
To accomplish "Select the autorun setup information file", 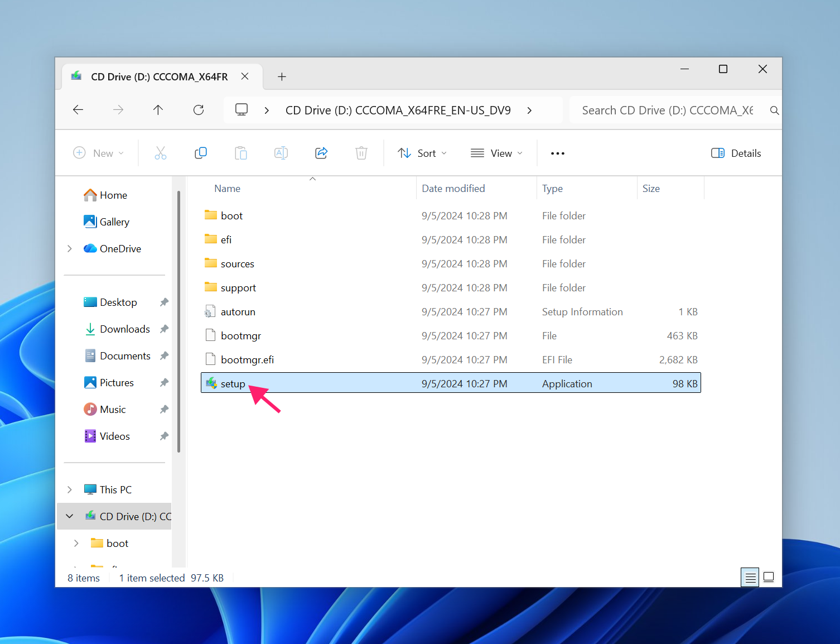I will coord(451,311).
